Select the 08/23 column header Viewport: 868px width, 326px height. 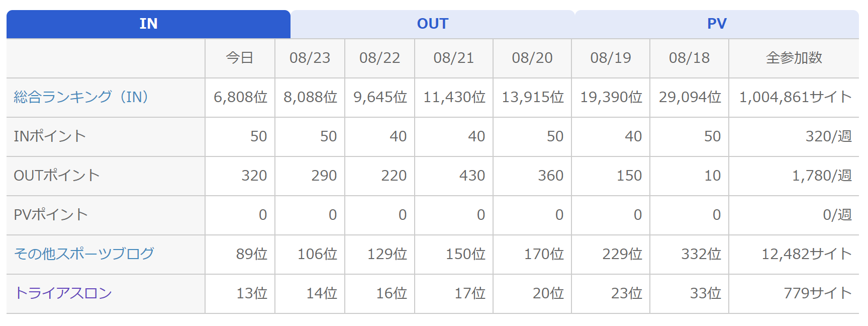click(x=310, y=58)
